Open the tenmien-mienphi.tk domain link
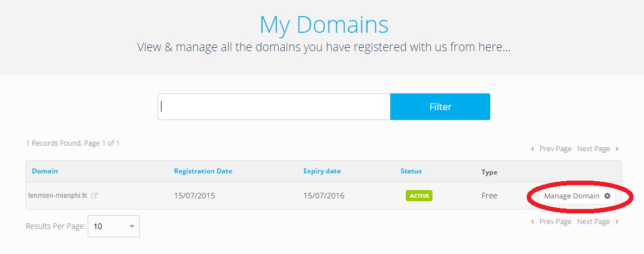Screen dimensions: 644x254 coord(58,196)
